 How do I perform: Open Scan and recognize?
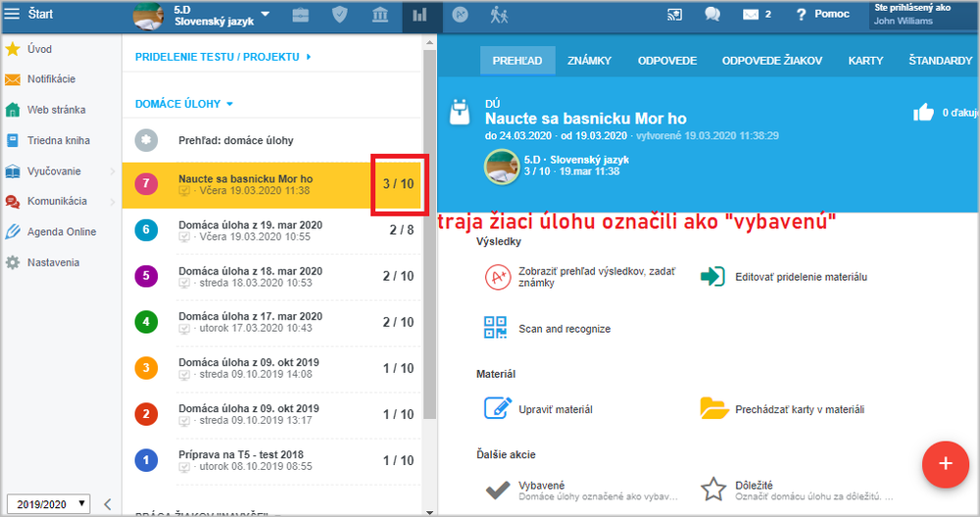(x=548, y=328)
